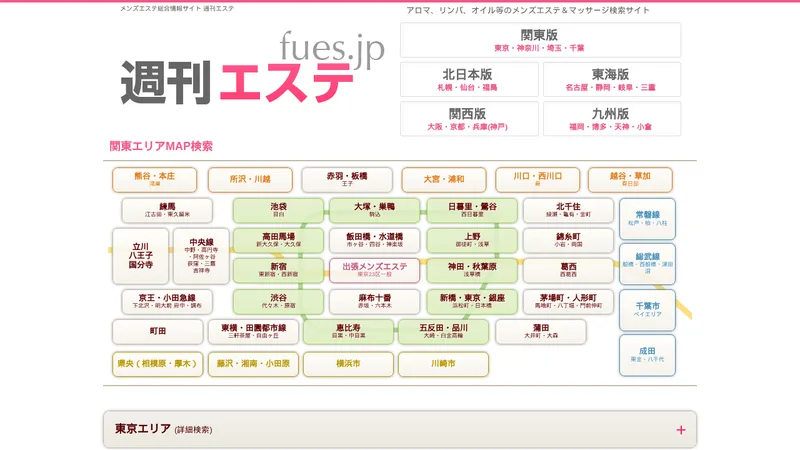Open the 東海版 regional edition
The height and width of the screenshot is (450, 800).
pos(612,80)
